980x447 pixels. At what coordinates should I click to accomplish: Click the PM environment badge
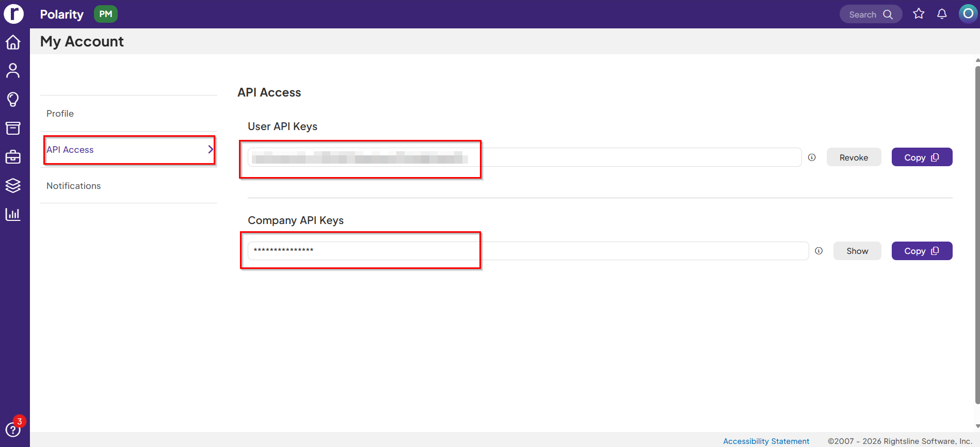pos(106,14)
